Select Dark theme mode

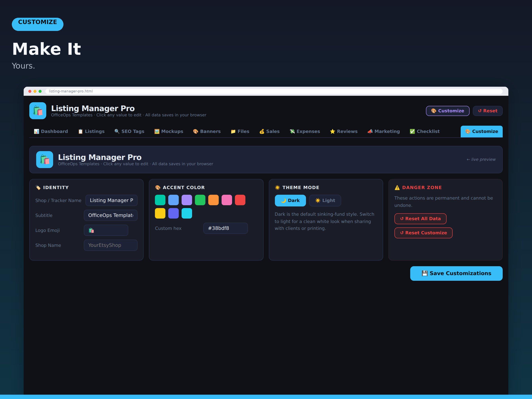tap(290, 201)
